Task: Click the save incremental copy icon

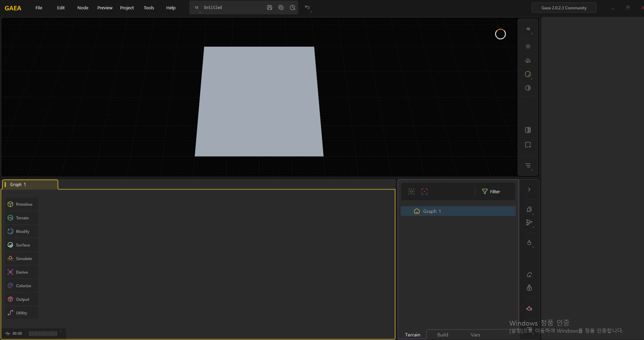Action: pos(281,7)
